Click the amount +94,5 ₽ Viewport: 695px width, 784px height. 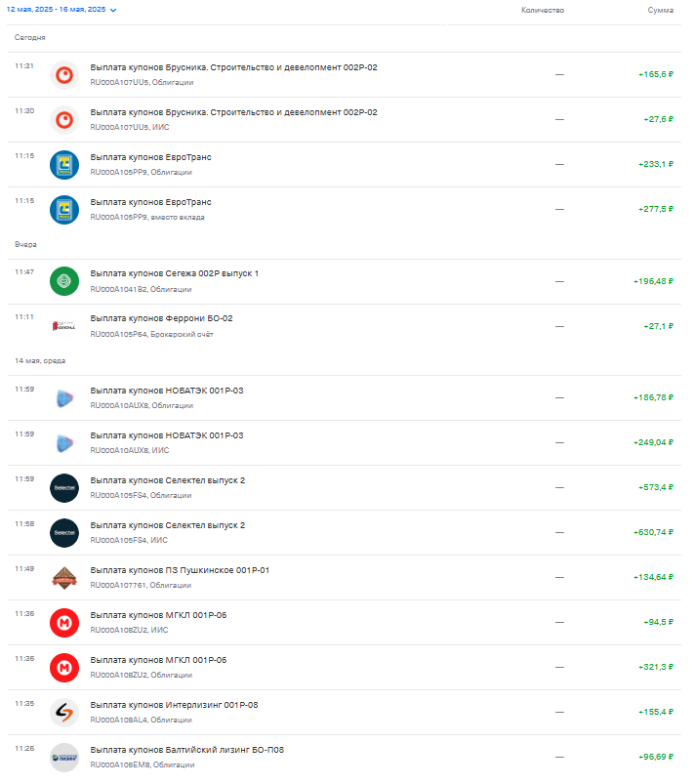(658, 622)
